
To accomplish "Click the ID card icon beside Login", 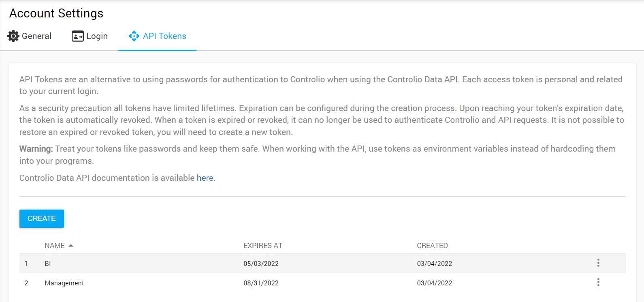I will tap(77, 36).
